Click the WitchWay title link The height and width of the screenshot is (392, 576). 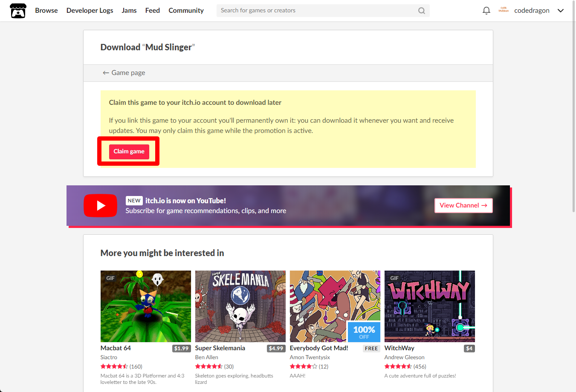pos(399,348)
